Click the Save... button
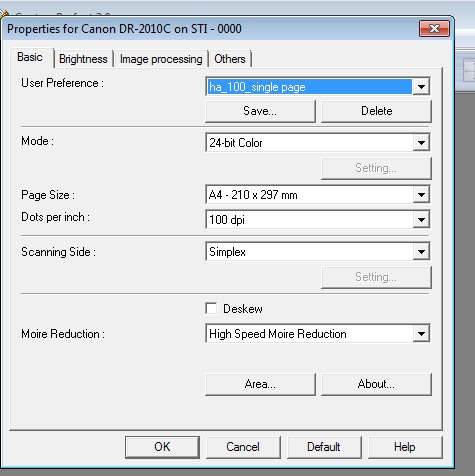Screen dimensions: 475x476 pyautogui.click(x=260, y=111)
